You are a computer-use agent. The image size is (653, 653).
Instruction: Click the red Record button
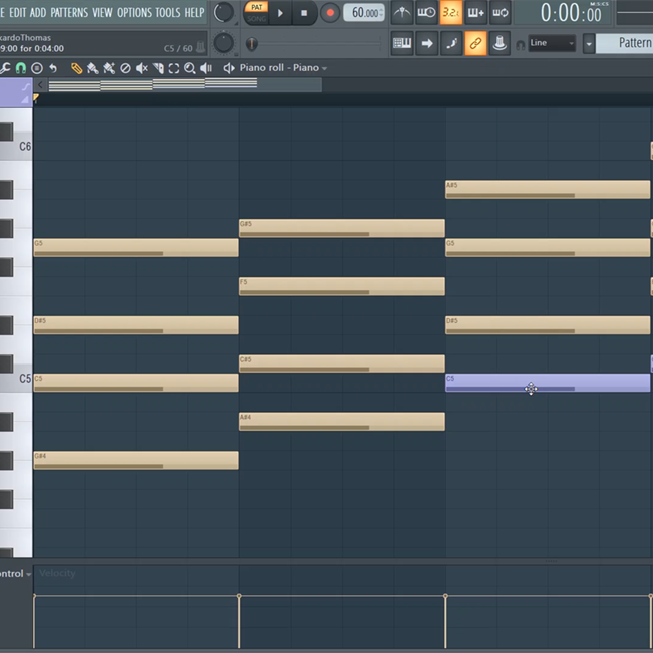[330, 13]
